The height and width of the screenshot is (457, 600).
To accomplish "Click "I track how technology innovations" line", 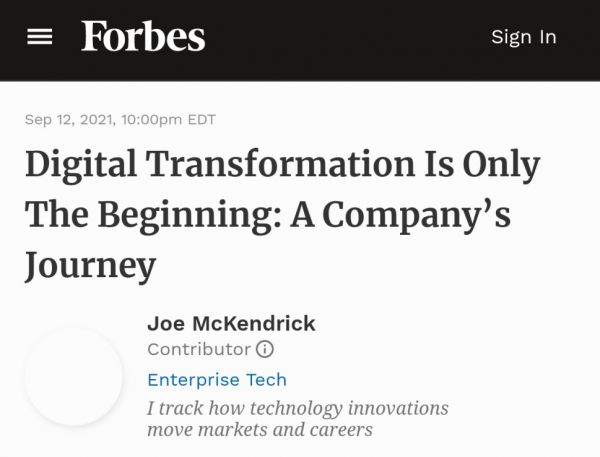I will tap(297, 408).
